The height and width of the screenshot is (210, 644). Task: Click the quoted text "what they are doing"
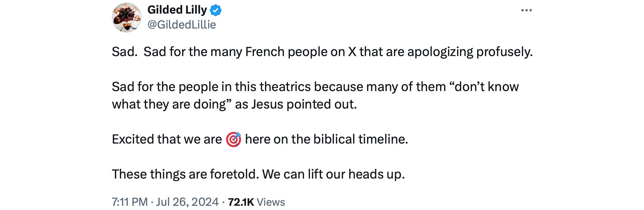[168, 104]
